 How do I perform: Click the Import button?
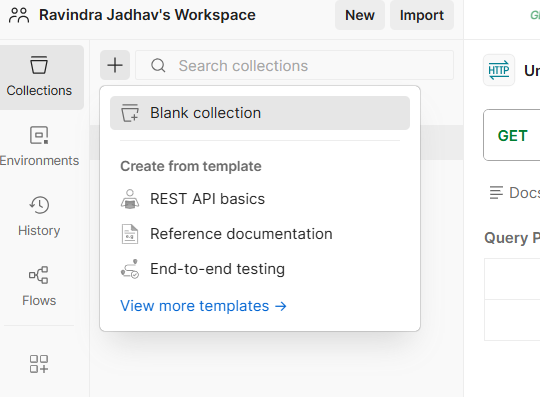(x=422, y=15)
